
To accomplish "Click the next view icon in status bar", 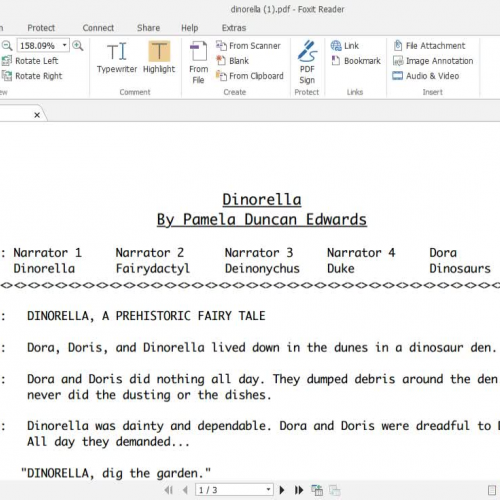I will pos(334,490).
